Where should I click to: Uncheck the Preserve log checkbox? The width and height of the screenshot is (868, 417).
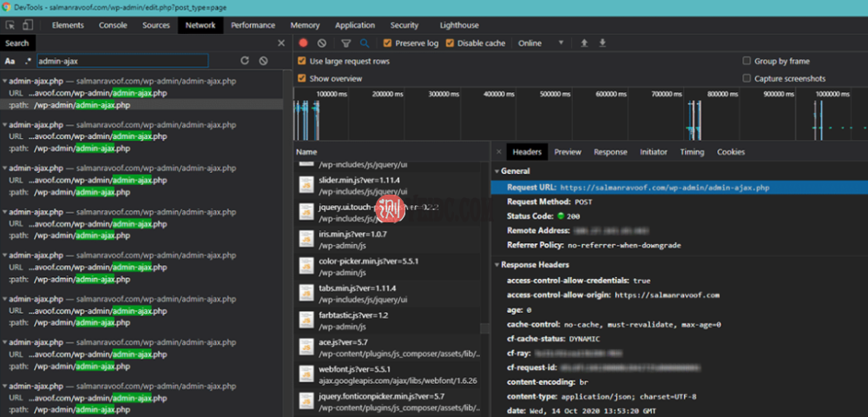[x=387, y=43]
